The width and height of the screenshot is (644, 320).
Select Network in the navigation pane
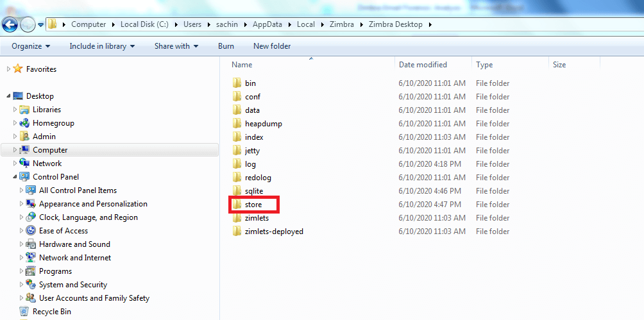(47, 164)
